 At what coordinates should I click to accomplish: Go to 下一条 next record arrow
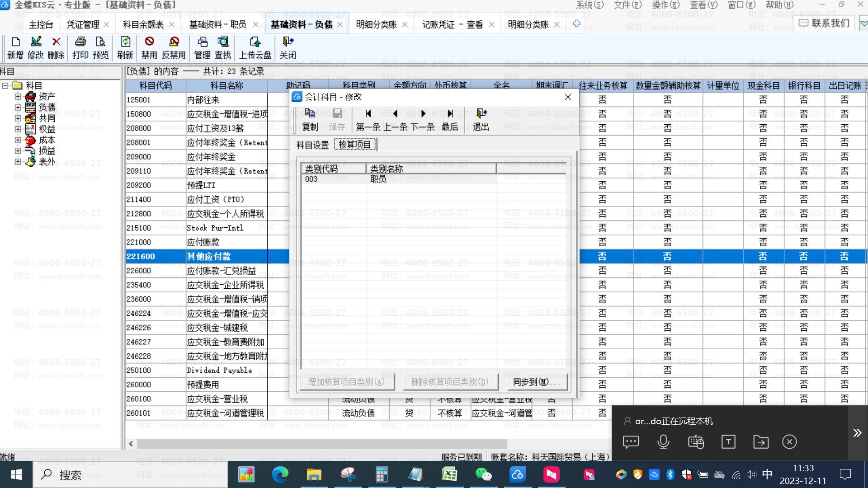click(423, 114)
